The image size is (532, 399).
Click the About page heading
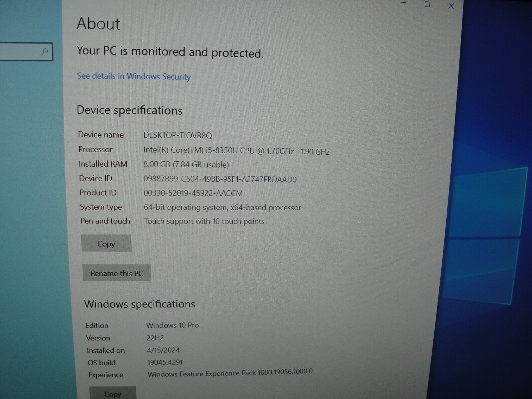click(98, 24)
